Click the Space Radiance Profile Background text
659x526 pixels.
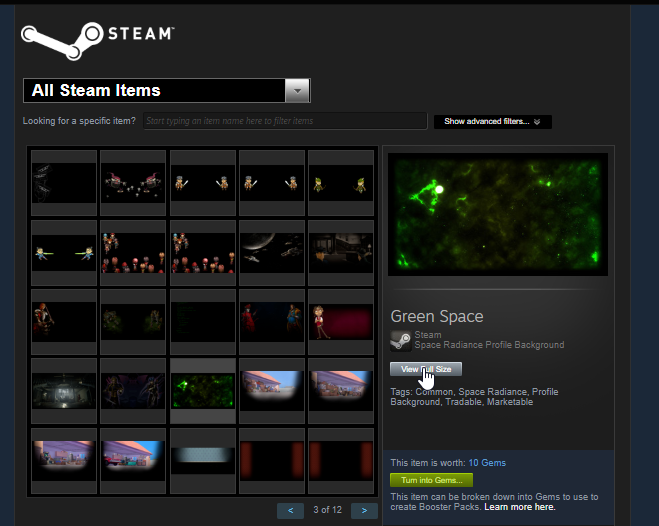point(489,345)
